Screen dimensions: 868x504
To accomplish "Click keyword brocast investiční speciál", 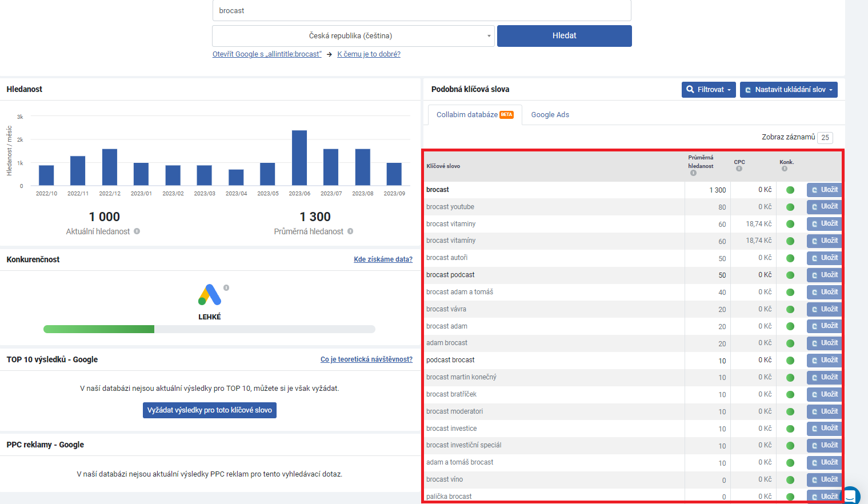I will tap(463, 445).
